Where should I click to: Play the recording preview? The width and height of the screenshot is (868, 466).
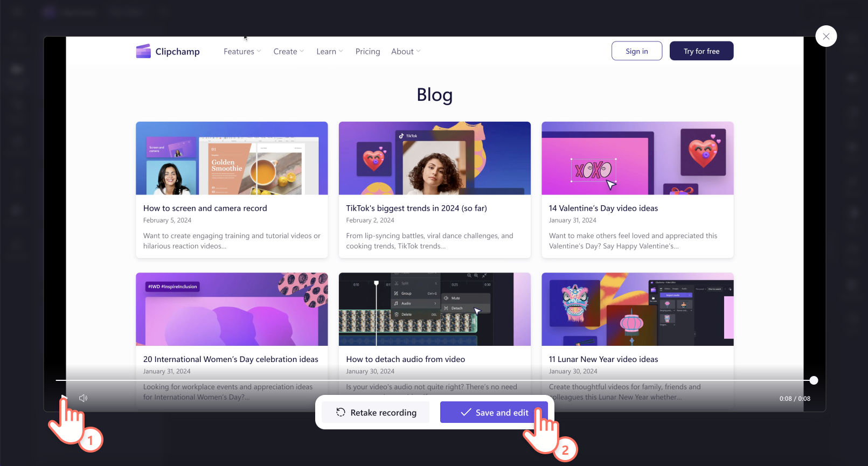(x=64, y=398)
